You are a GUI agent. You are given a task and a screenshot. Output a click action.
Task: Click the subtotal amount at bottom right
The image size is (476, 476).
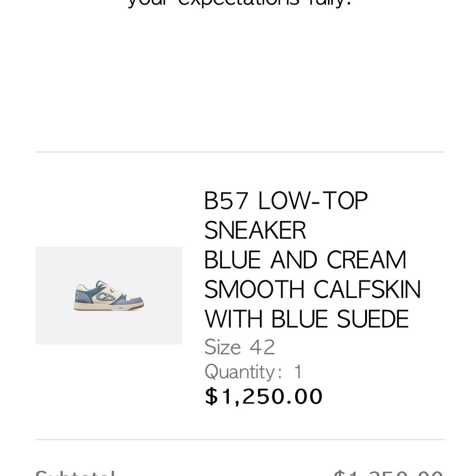pos(388,473)
